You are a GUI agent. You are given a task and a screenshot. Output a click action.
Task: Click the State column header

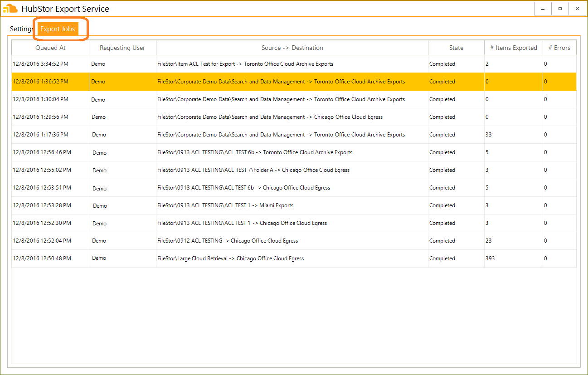[x=456, y=48]
